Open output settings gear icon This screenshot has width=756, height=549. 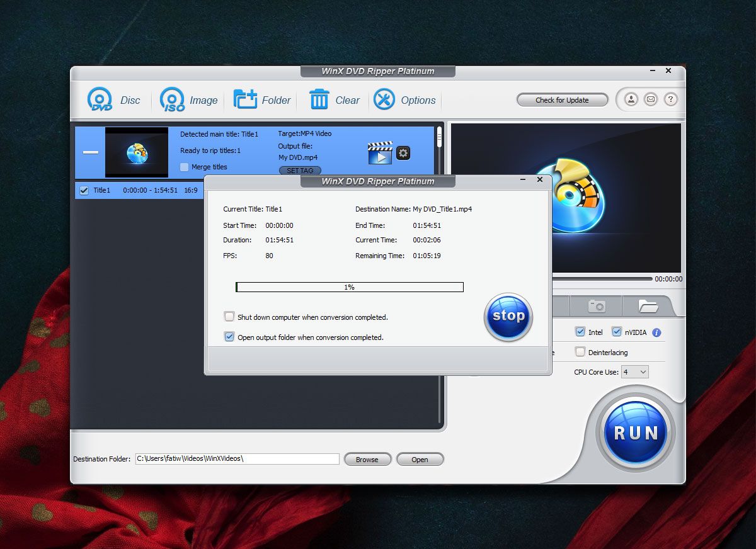[x=403, y=152]
